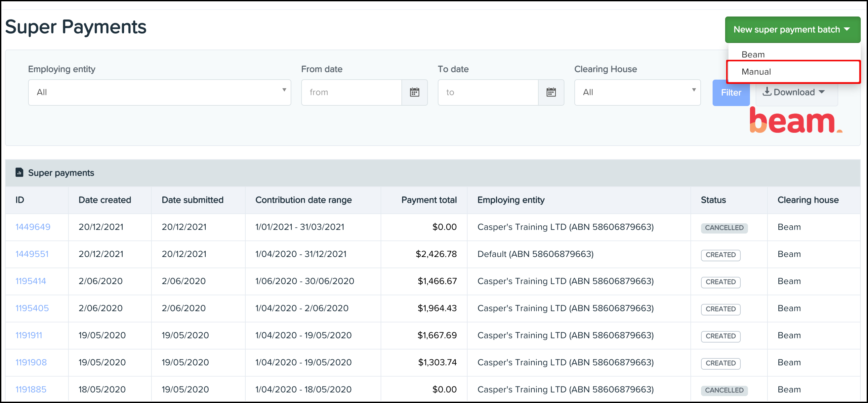Click the download icon beside Download
The image size is (868, 403).
click(768, 92)
